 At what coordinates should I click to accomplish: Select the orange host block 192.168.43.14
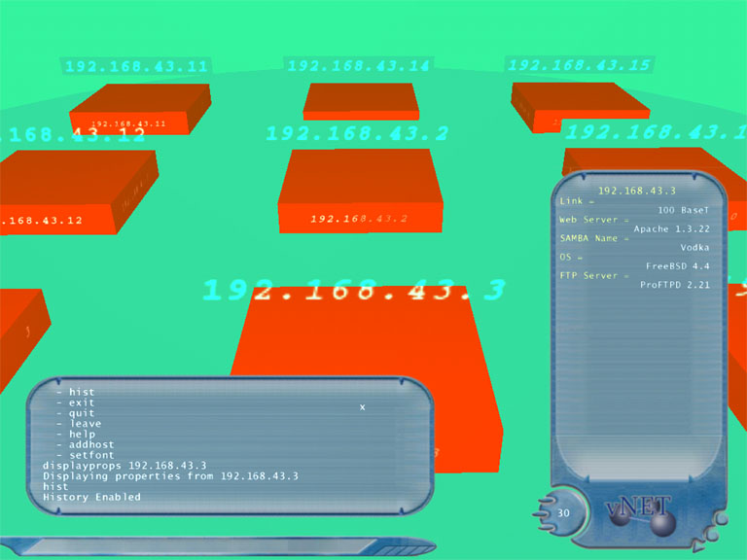tap(361, 101)
